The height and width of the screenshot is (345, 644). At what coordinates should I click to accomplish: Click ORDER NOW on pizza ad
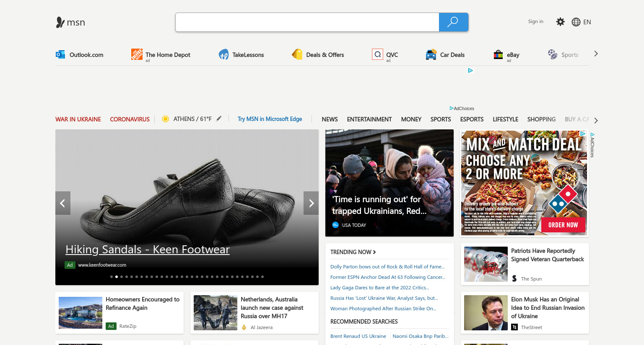pos(563,225)
